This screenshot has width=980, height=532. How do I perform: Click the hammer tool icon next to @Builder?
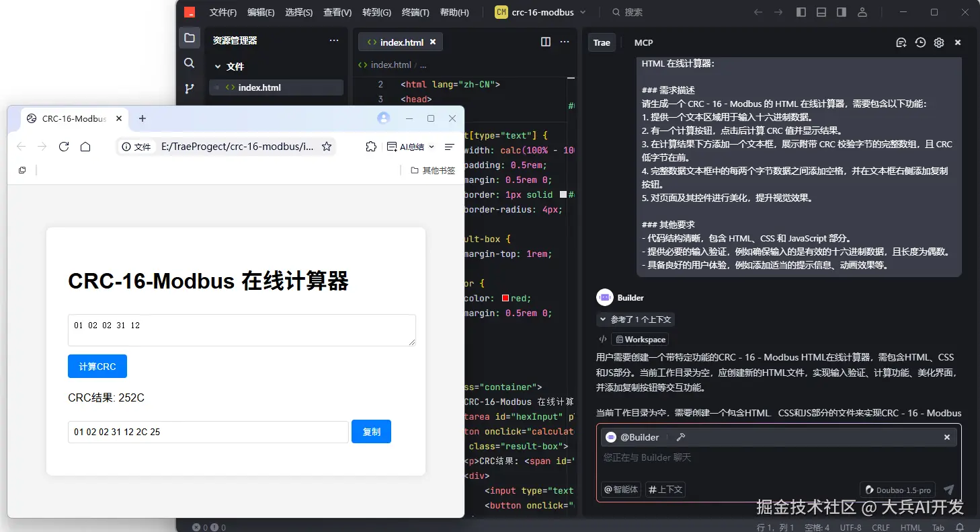680,437
